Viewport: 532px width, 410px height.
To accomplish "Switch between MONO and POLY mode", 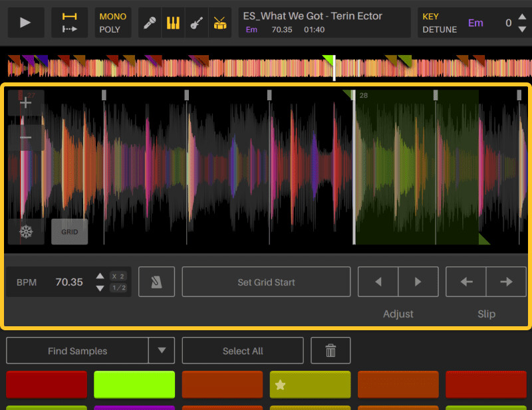I will (x=113, y=22).
